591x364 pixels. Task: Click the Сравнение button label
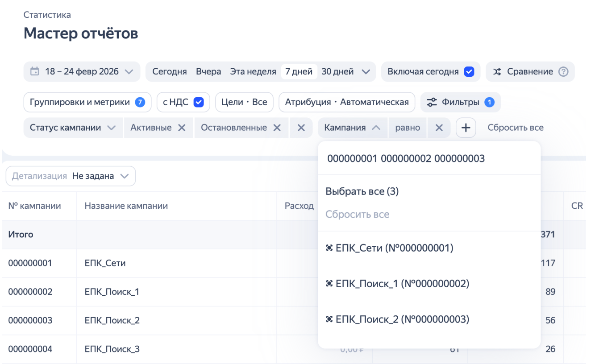click(530, 71)
